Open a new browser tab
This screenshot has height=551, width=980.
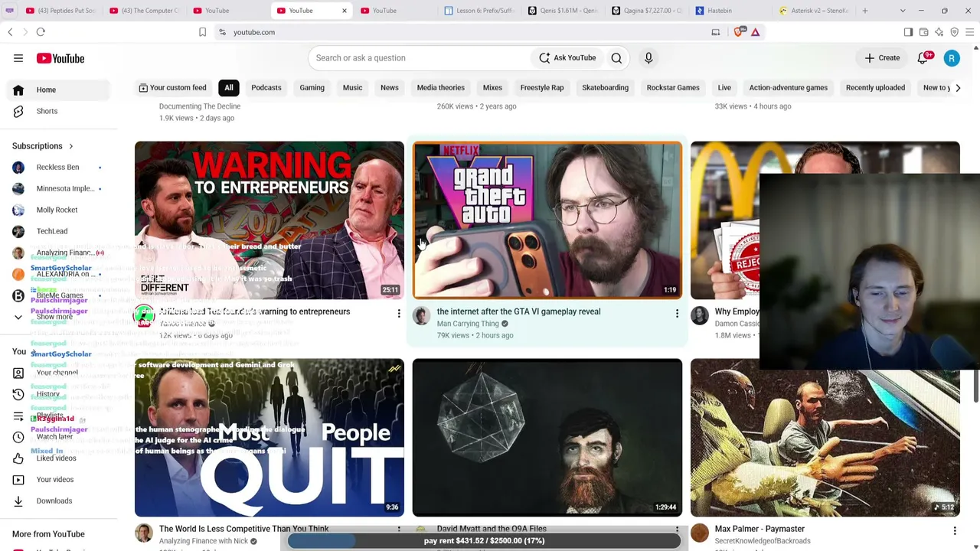(x=865, y=11)
